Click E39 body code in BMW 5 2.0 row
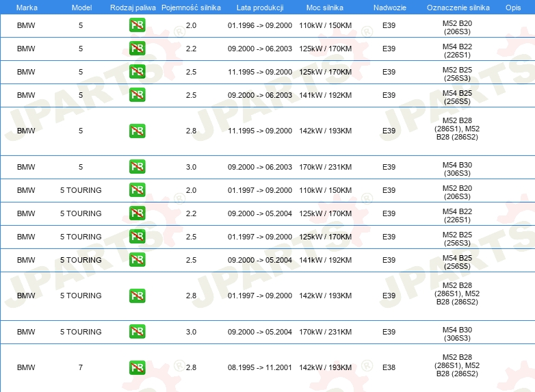535x392 pixels. (x=389, y=25)
